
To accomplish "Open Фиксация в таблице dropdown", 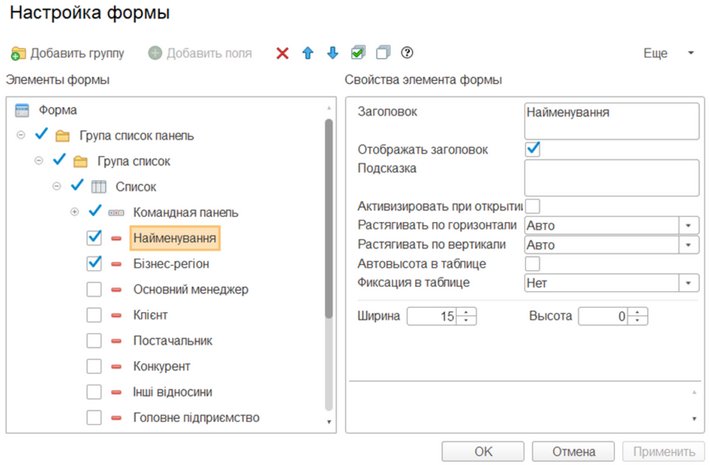I will 688,283.
